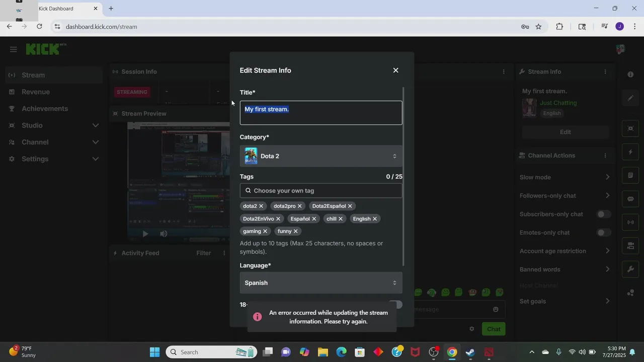Remove the Dota2EnVivo tag
Screen dimensions: 644x362
278,219
